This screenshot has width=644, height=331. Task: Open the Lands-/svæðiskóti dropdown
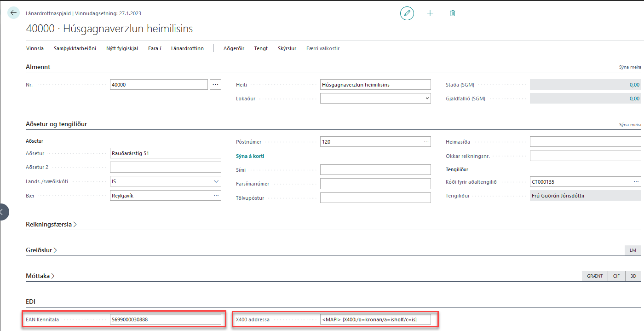click(x=216, y=182)
